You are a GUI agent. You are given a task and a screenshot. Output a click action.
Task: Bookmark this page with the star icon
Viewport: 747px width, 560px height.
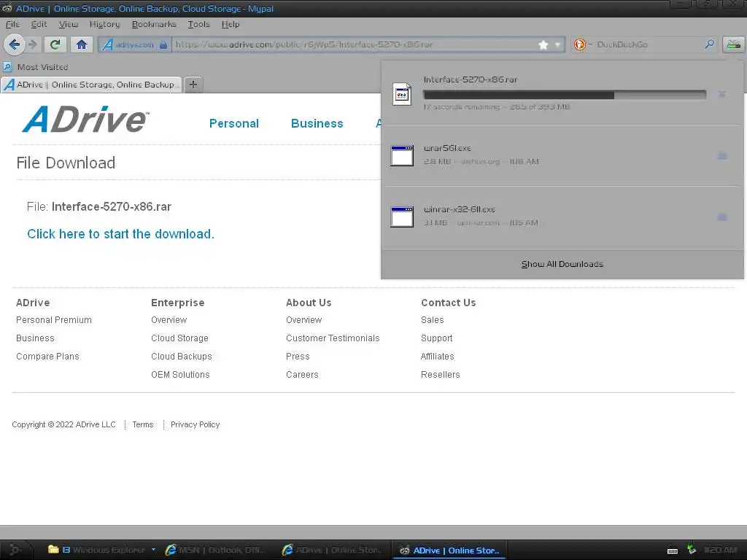pos(543,44)
